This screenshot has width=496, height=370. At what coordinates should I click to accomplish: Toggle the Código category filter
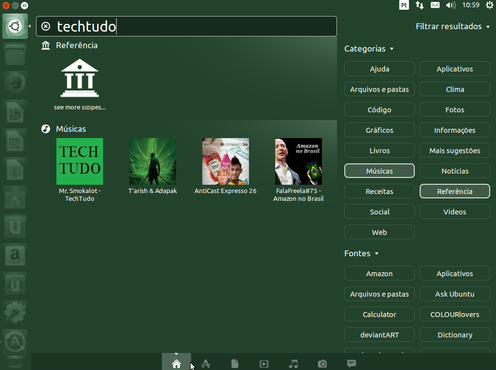(379, 110)
